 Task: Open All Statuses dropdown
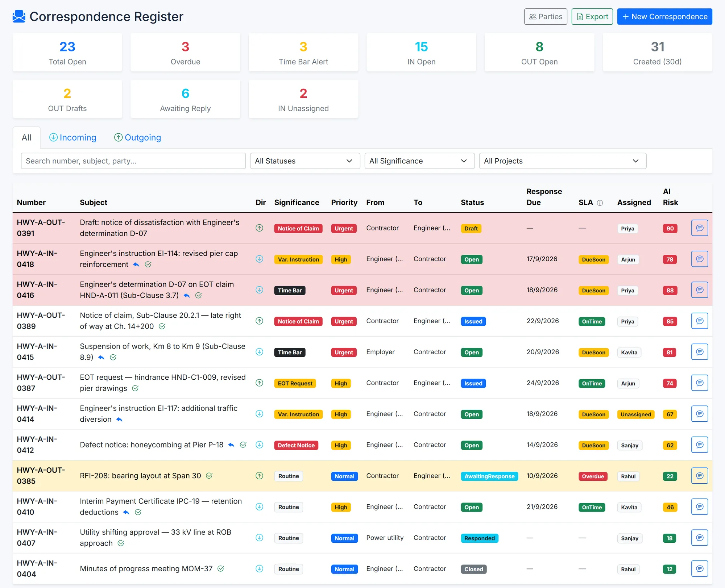pos(305,161)
